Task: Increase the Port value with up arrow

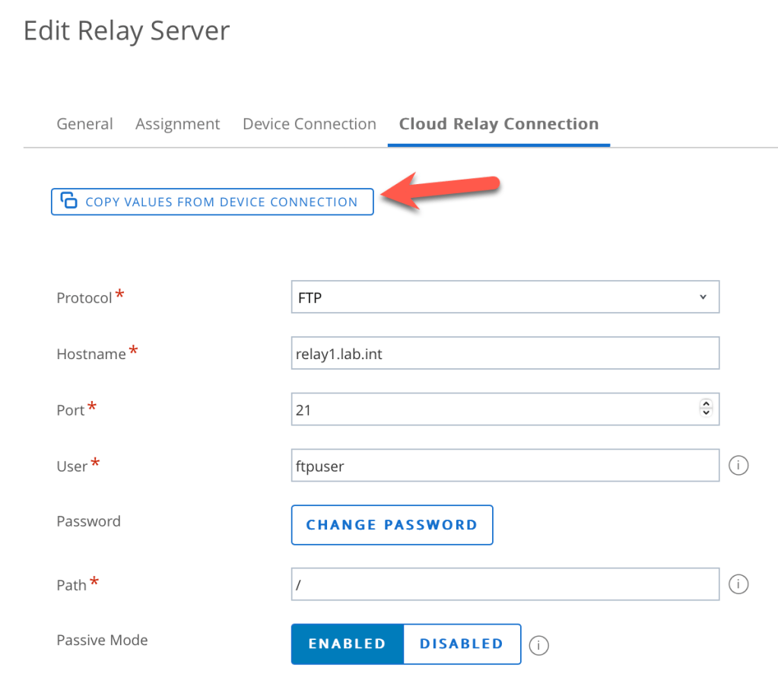Action: tap(706, 404)
